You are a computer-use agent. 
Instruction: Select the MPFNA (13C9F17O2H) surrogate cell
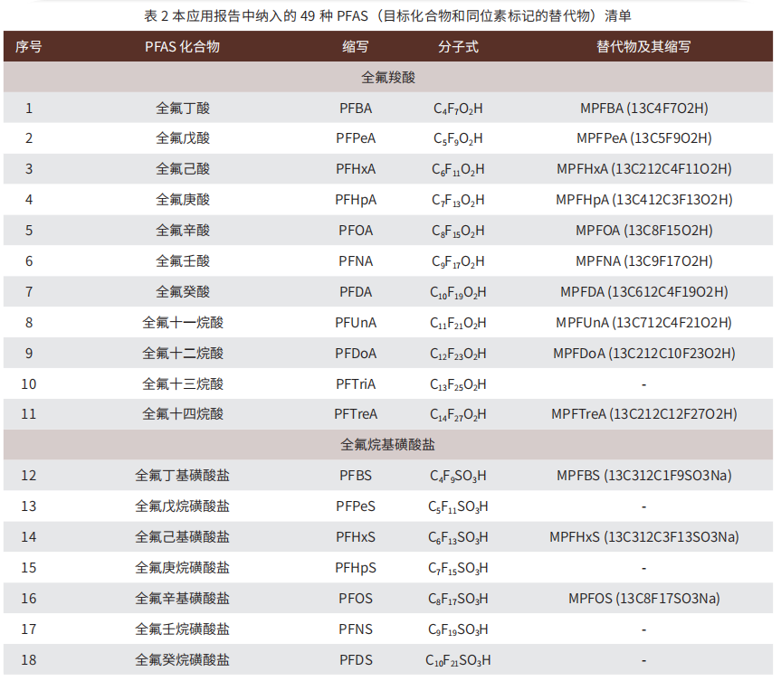[x=643, y=261]
